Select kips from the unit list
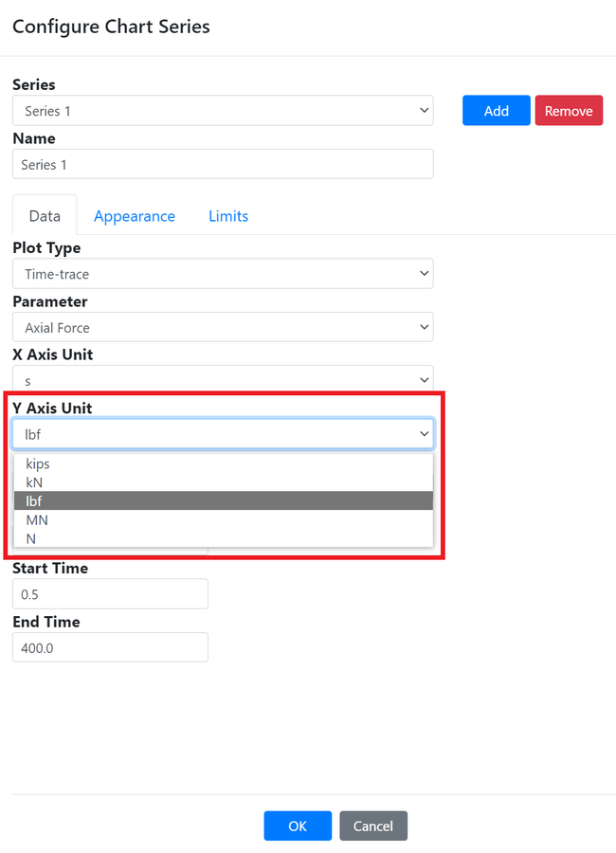616x853 pixels. [x=223, y=463]
